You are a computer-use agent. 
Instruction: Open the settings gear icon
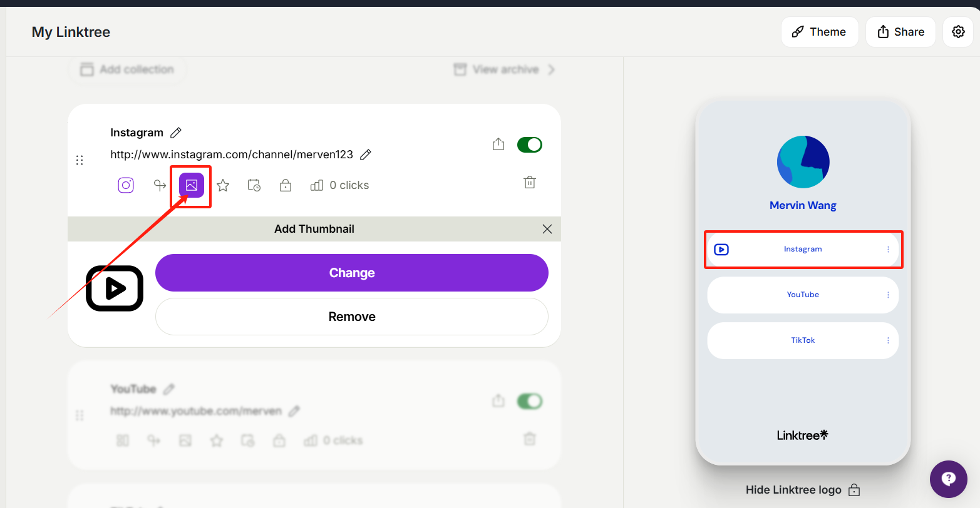click(x=958, y=32)
